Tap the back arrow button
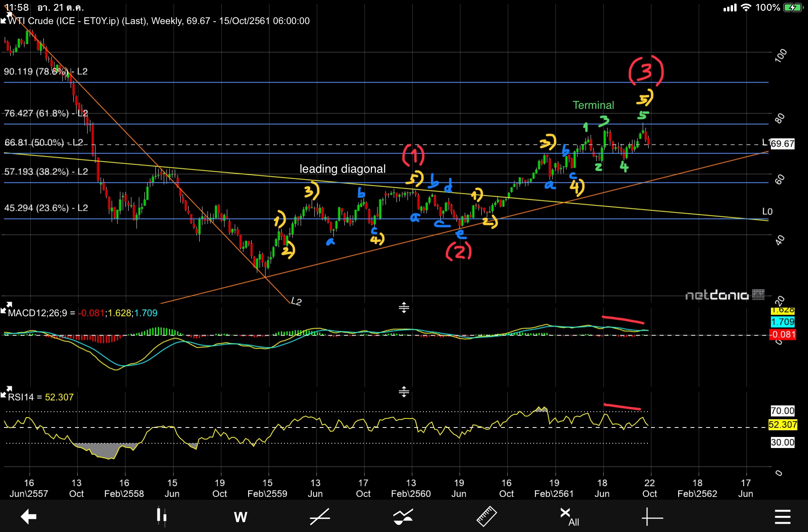The width and height of the screenshot is (808, 532). pyautogui.click(x=28, y=517)
